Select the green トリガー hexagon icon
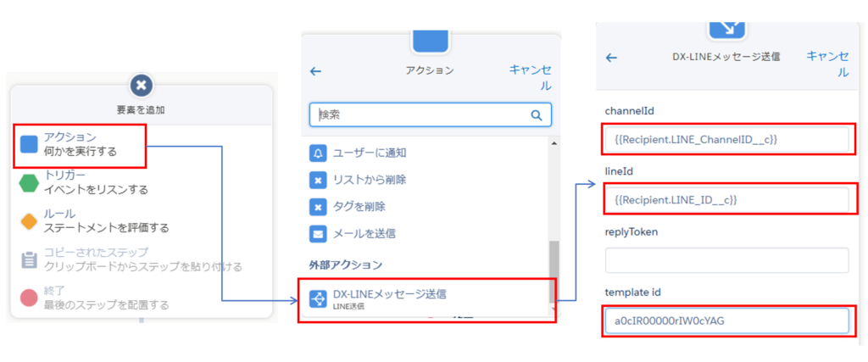 click(29, 182)
